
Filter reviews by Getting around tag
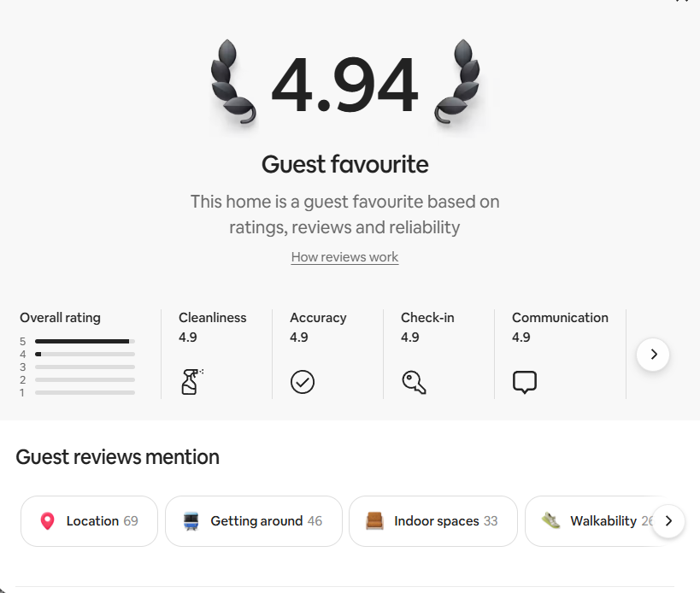tap(254, 521)
